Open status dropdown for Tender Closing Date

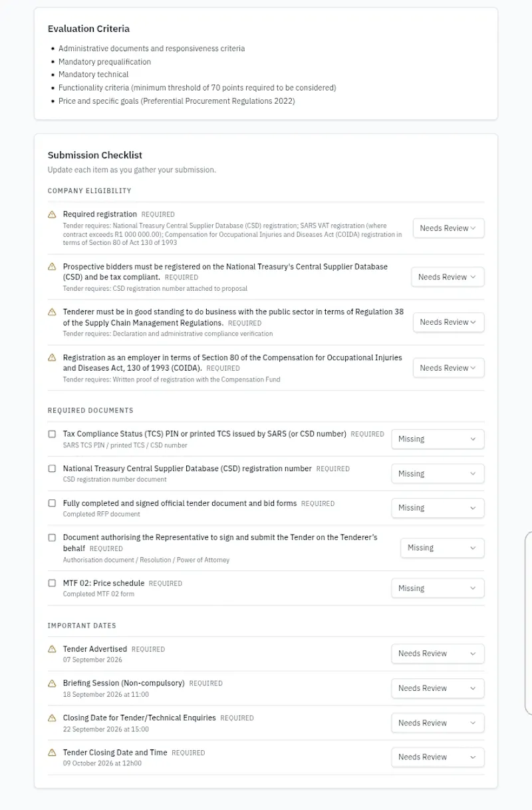pyautogui.click(x=438, y=757)
